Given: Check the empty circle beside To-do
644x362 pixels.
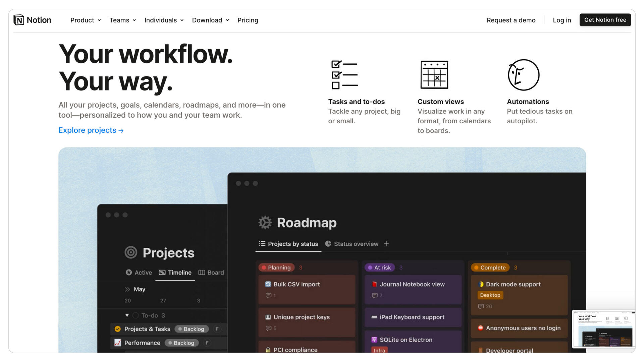Looking at the screenshot, I should tap(136, 315).
